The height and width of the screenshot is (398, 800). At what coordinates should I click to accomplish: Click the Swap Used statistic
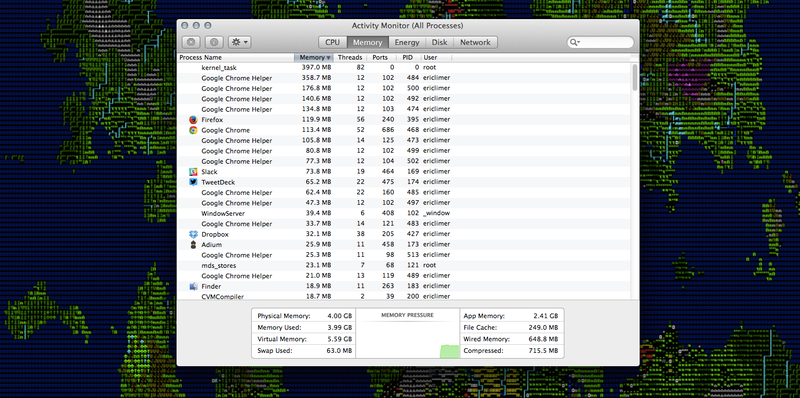(304, 351)
